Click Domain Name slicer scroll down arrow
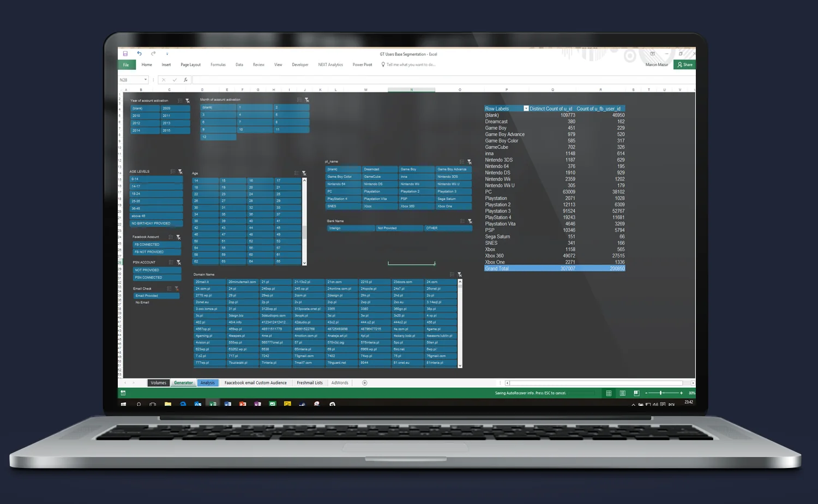 coord(460,365)
